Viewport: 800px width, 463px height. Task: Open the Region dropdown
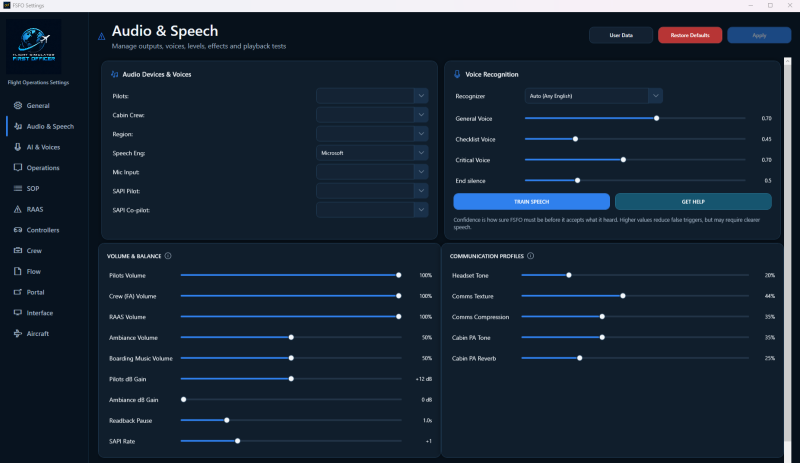point(372,134)
